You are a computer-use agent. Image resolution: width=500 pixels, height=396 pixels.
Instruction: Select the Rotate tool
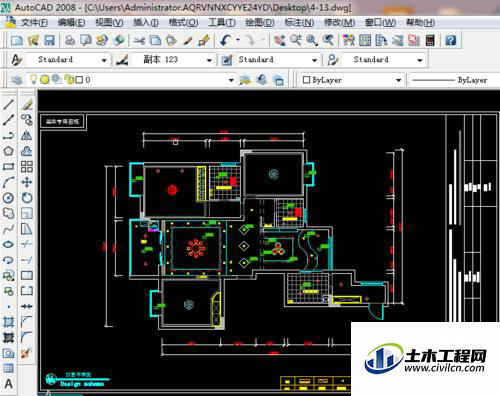coord(27,198)
